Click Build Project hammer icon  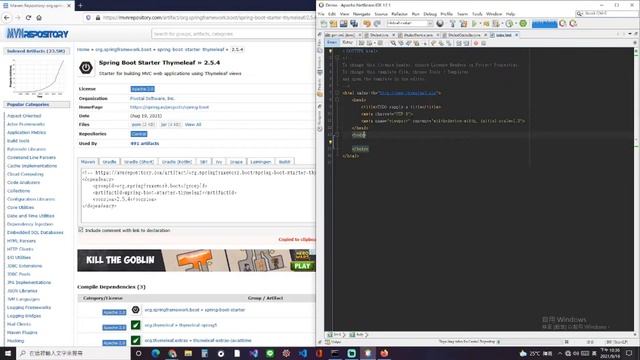pos(453,24)
